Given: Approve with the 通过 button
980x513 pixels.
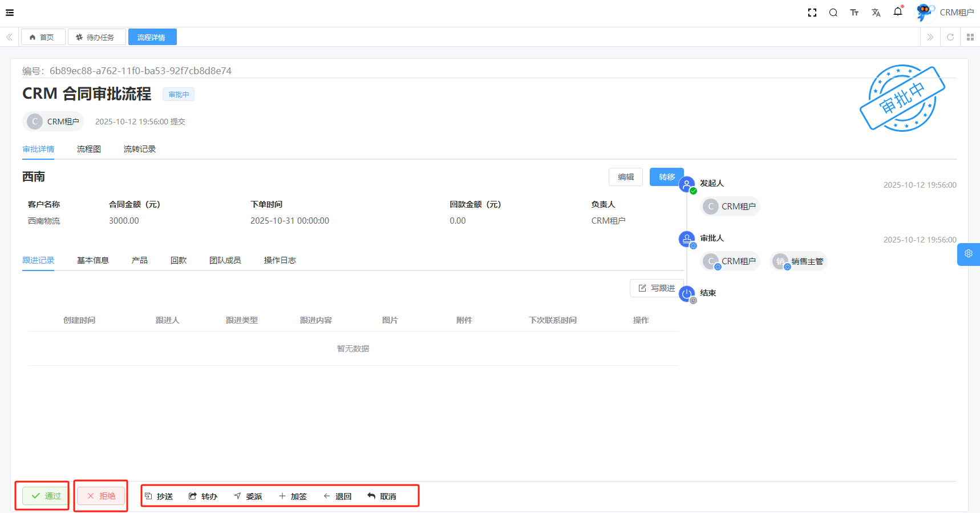Looking at the screenshot, I should (46, 496).
